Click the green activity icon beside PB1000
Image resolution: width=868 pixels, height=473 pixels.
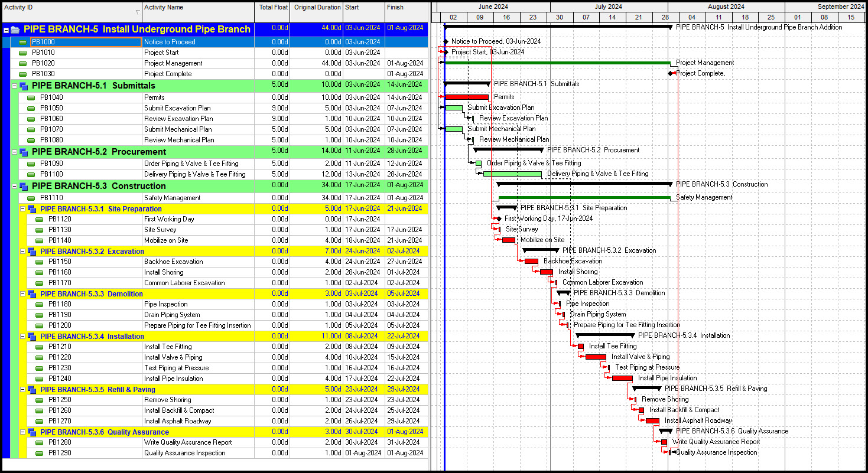pyautogui.click(x=23, y=43)
